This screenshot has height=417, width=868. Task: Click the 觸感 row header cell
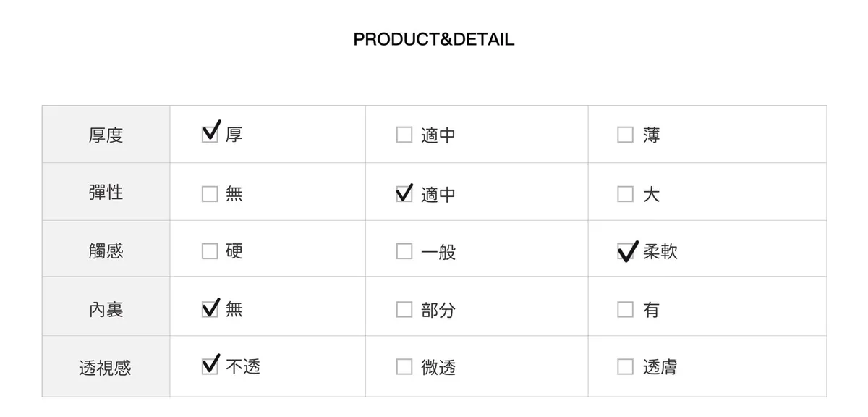pos(106,250)
